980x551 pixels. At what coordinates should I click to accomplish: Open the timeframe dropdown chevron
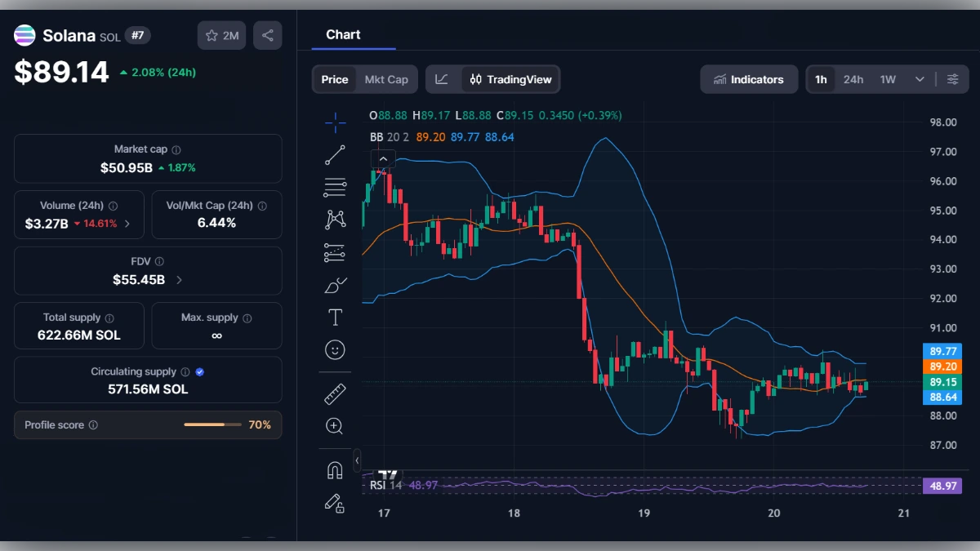tap(918, 79)
